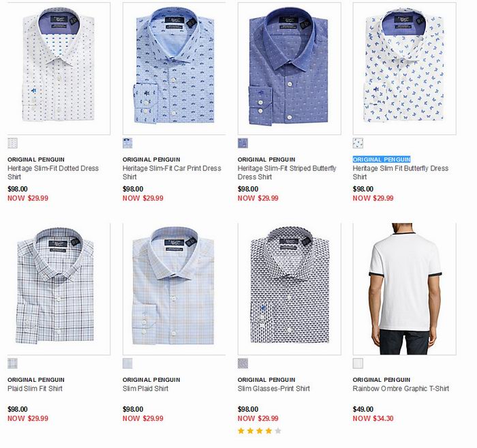
Task: Select white swatch under Rainbow Ombre T-Shirt
Action: pos(358,363)
